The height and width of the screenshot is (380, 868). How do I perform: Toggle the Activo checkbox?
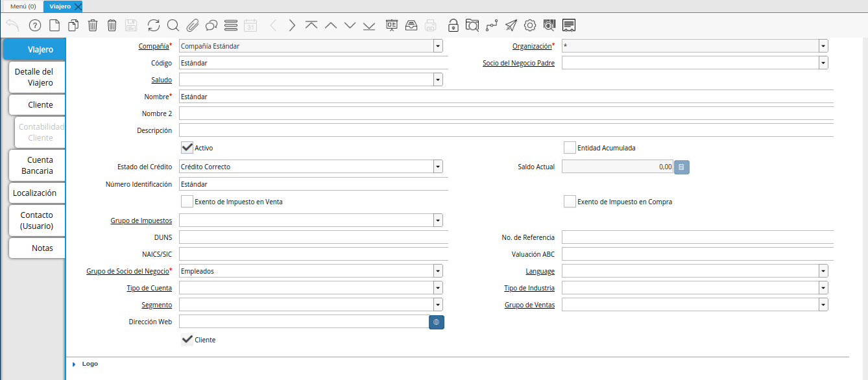click(x=187, y=148)
